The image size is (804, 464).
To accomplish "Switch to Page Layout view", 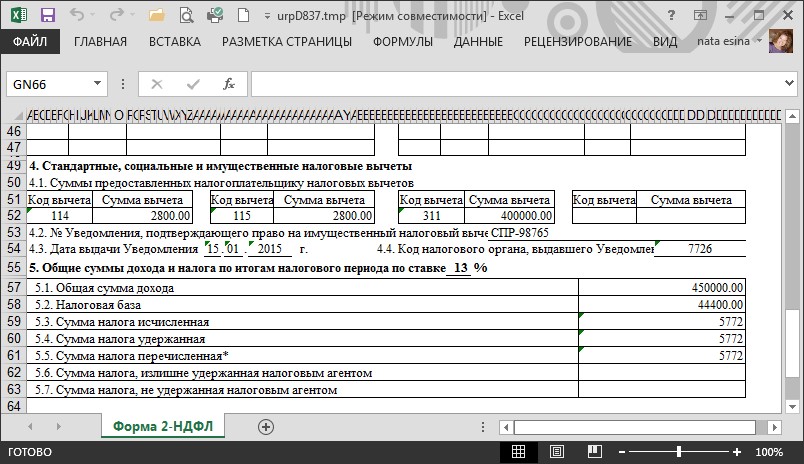I will coord(551,452).
